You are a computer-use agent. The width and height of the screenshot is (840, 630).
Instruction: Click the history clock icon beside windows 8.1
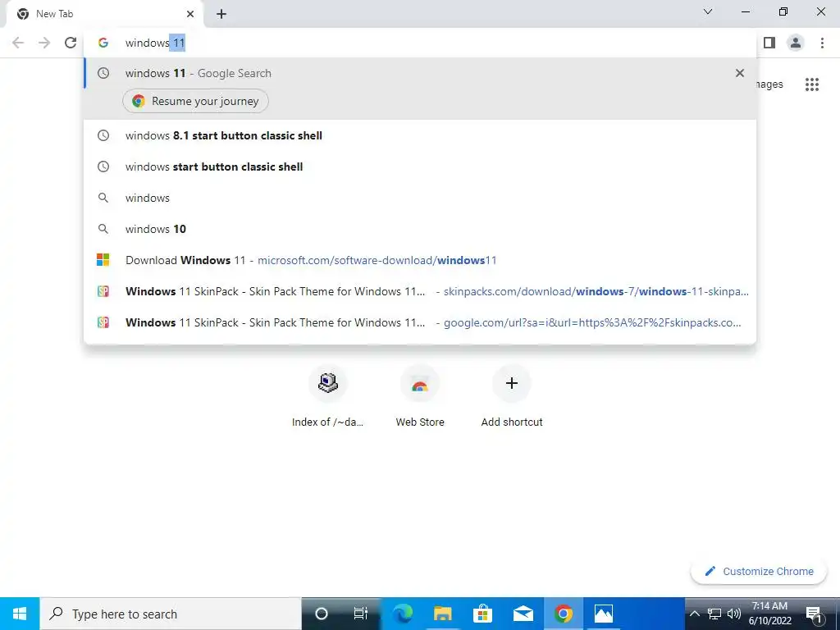[x=103, y=135]
